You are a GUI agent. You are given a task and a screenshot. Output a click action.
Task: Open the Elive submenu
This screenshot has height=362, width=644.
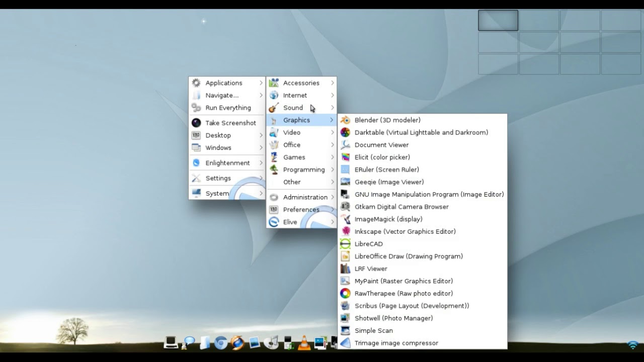click(301, 222)
